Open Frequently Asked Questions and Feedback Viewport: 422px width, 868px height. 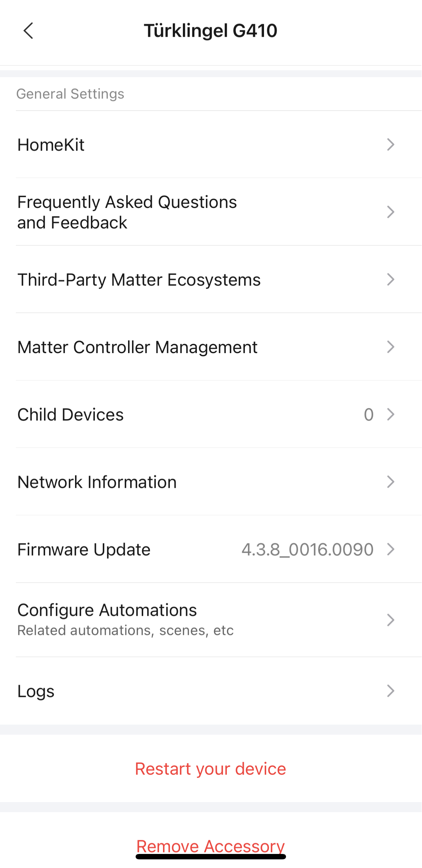[127, 212]
